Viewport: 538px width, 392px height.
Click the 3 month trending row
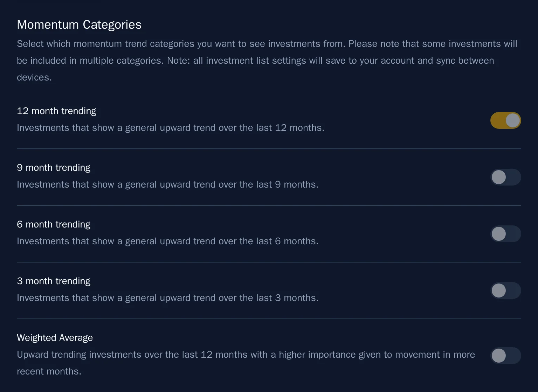[245, 289]
